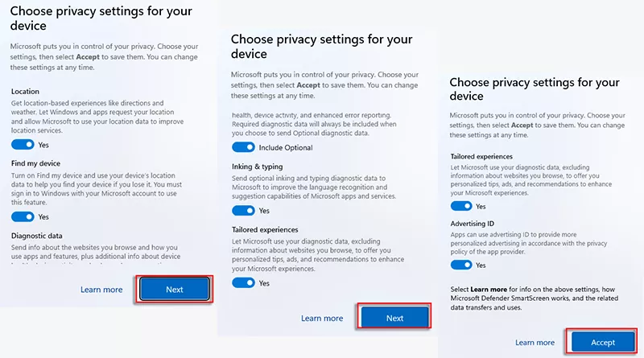This screenshot has height=358, width=644.
Task: Disable the Find my device toggle
Action: click(x=23, y=216)
